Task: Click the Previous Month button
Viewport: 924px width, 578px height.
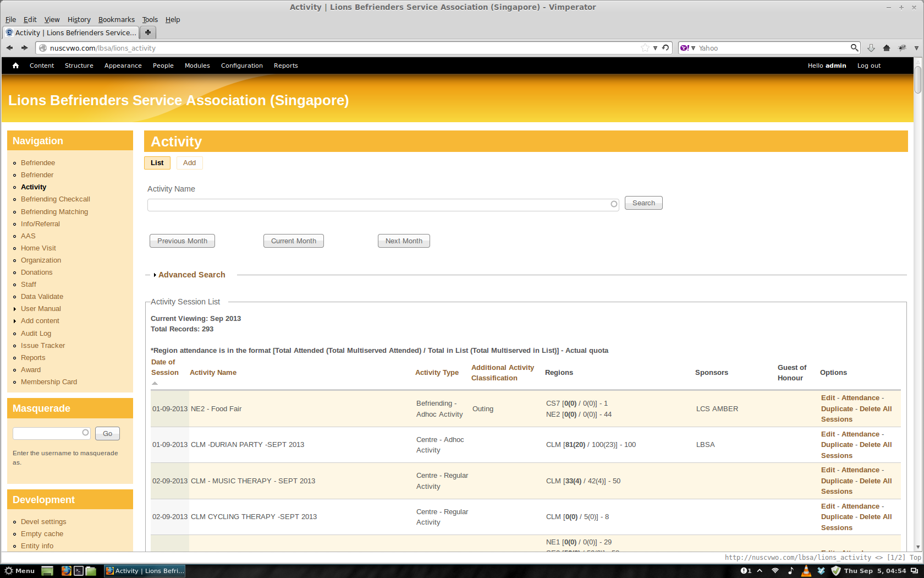Action: click(x=182, y=241)
